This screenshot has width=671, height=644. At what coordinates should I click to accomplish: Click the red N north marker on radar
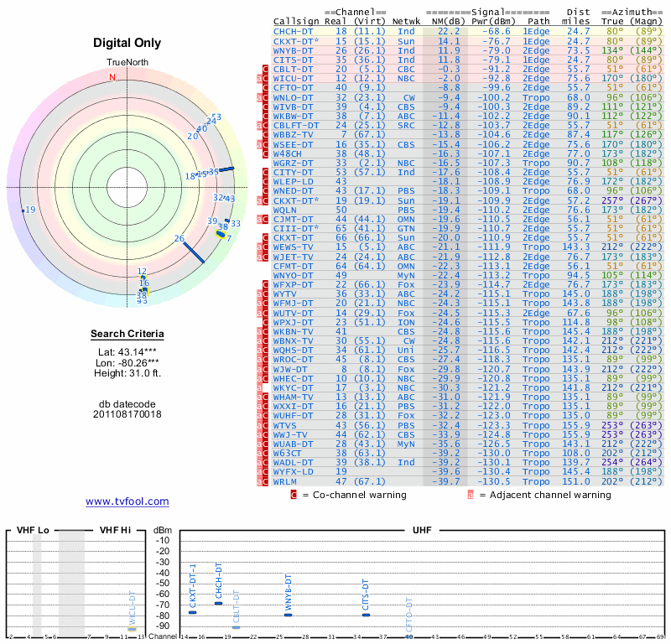(x=112, y=77)
